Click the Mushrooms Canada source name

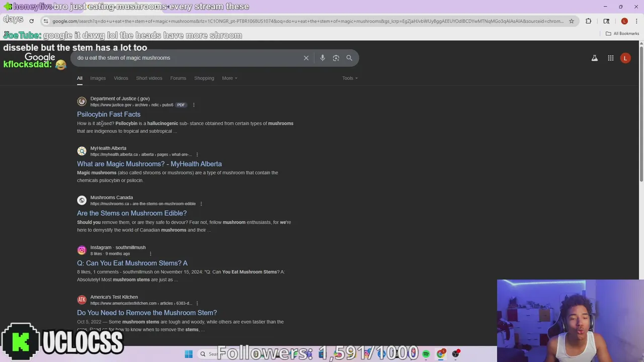tap(112, 198)
